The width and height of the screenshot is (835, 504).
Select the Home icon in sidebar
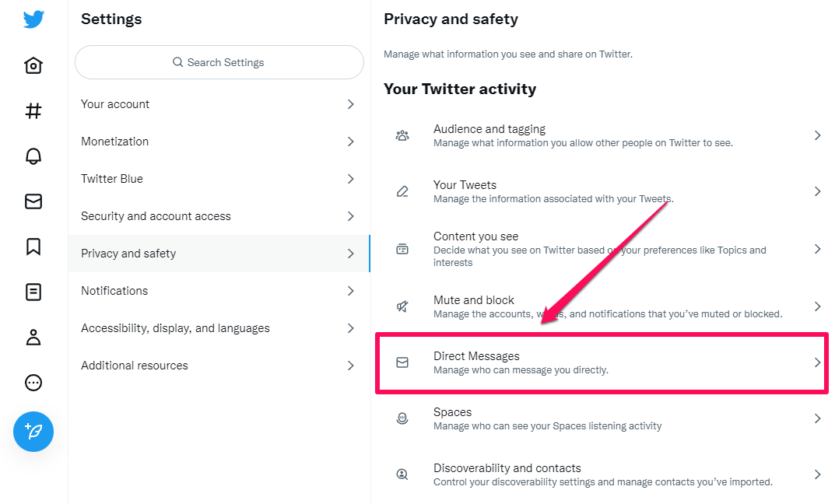tap(33, 65)
